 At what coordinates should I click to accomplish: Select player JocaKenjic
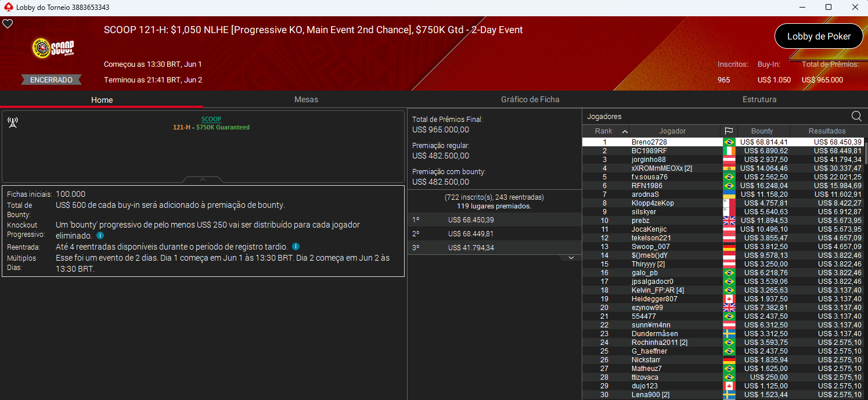pyautogui.click(x=649, y=229)
